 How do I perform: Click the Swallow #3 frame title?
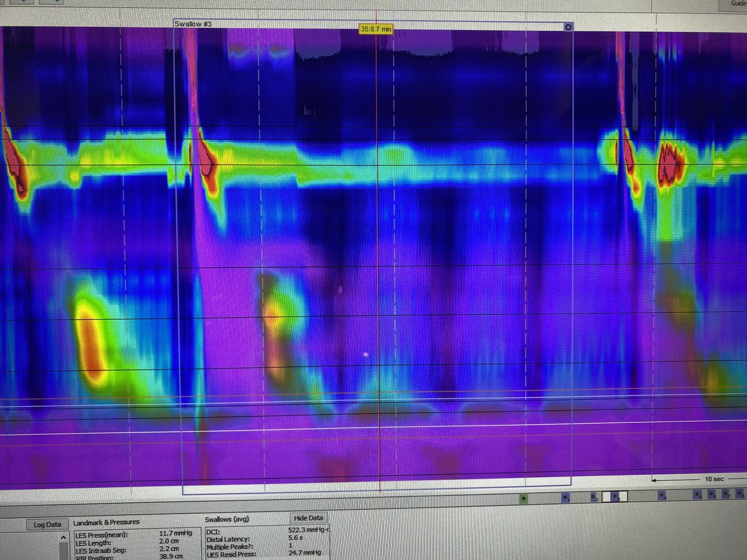194,24
